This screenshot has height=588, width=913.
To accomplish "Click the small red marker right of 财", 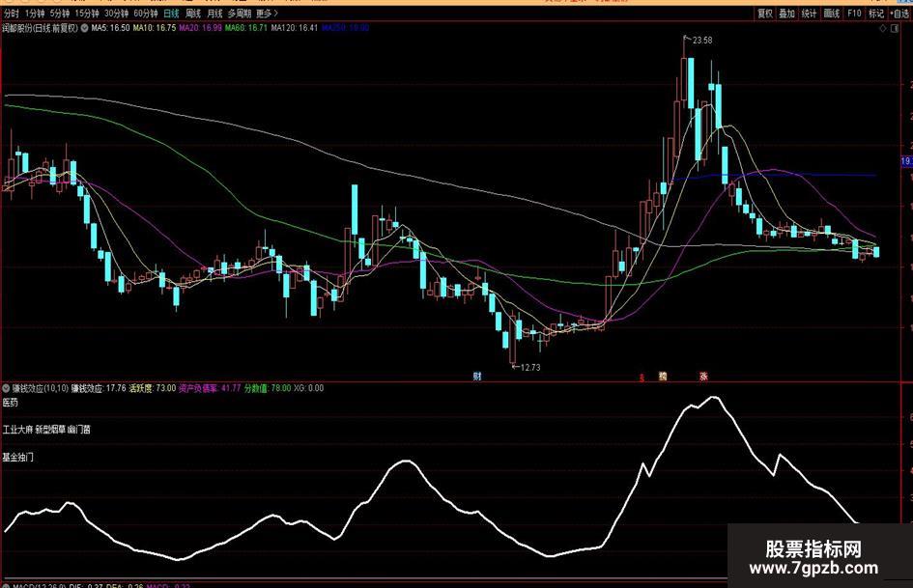I will tap(642, 378).
